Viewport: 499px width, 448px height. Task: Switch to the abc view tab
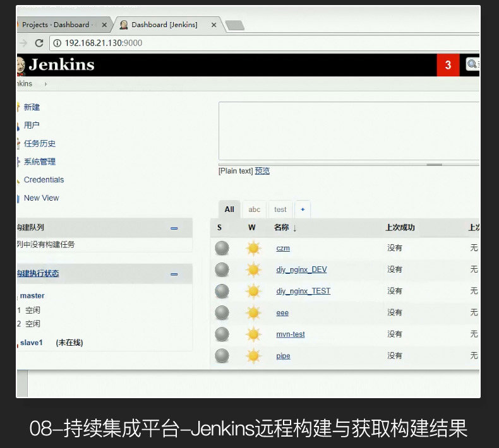[255, 209]
